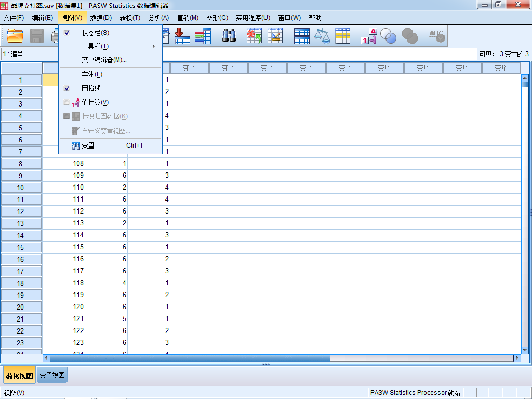
Task: Open the Analyze (分析) menu
Action: (159, 18)
